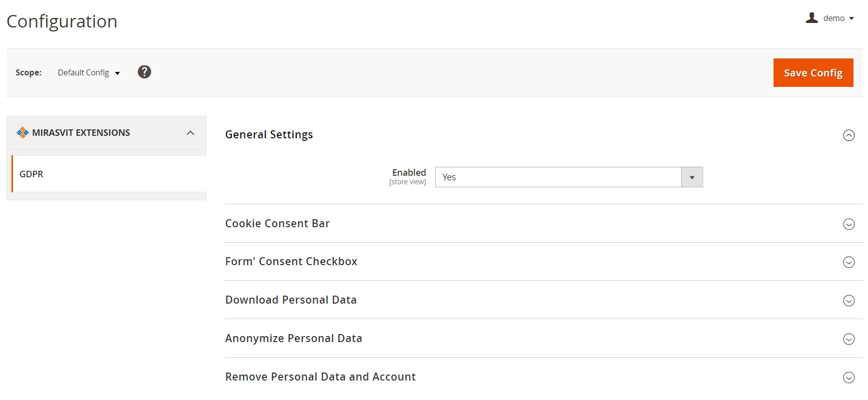Click the Cookie Consent Bar section title
Viewport: 868px width, 400px height.
click(x=277, y=223)
